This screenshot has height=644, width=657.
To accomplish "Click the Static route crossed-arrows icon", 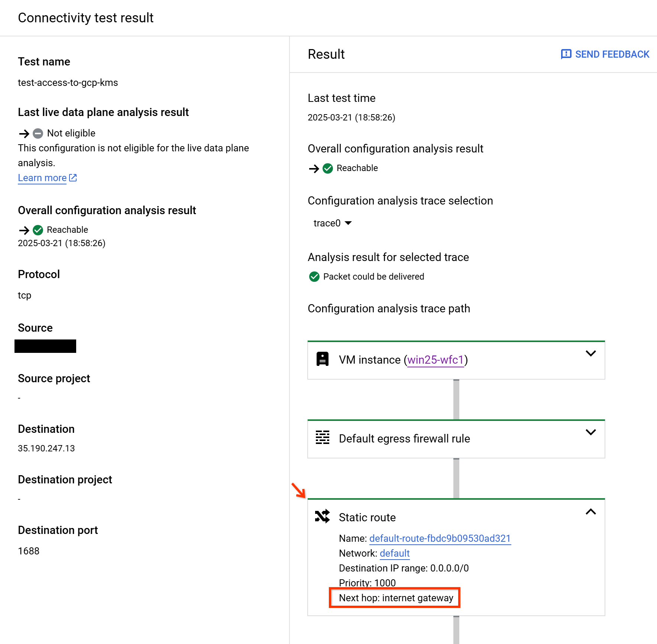I will (x=323, y=516).
